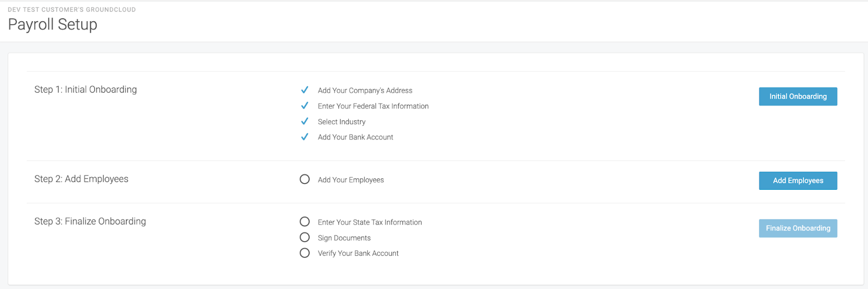Click the Payroll Setup page title

pos(53,24)
